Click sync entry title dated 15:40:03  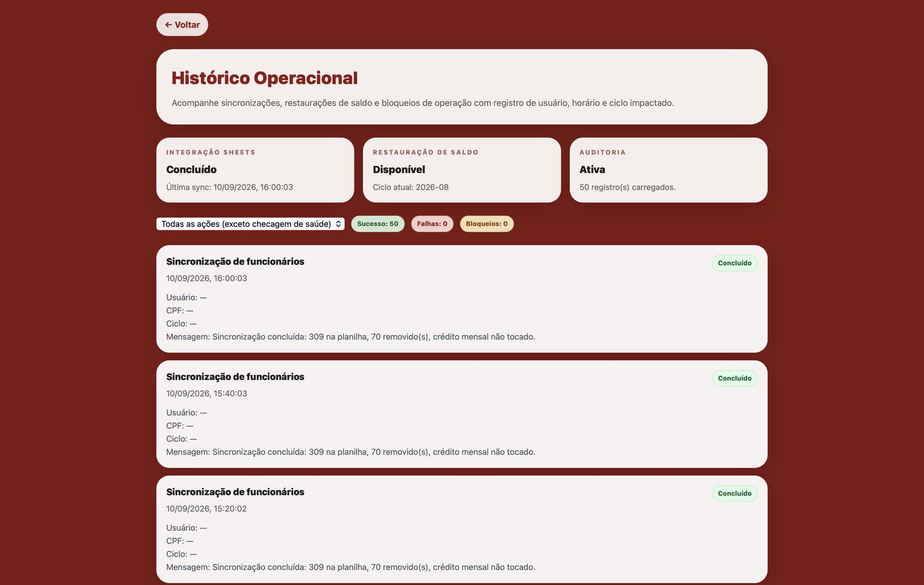click(x=235, y=377)
